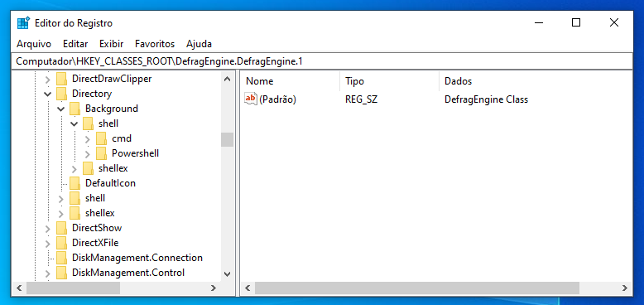This screenshot has height=305, width=644.
Task: Click tree pane scroll down arrow
Action: (x=227, y=274)
